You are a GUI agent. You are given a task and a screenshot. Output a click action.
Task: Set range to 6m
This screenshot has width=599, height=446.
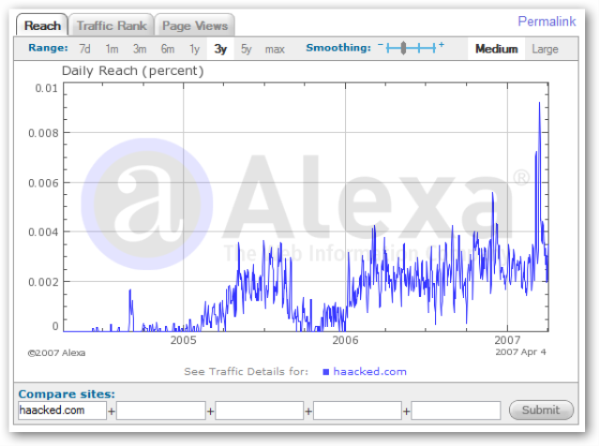[167, 49]
